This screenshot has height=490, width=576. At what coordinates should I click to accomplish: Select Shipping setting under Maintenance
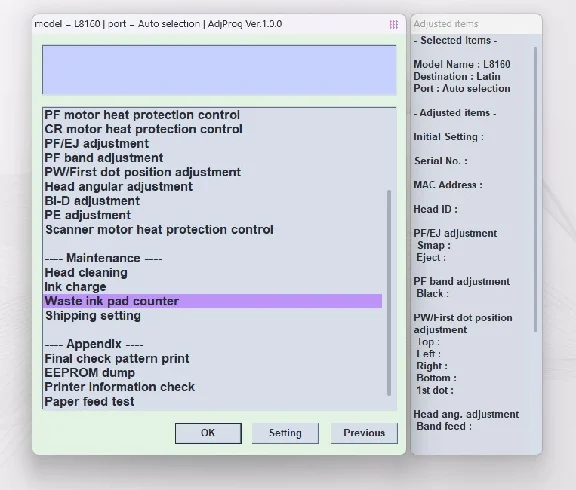pos(93,316)
